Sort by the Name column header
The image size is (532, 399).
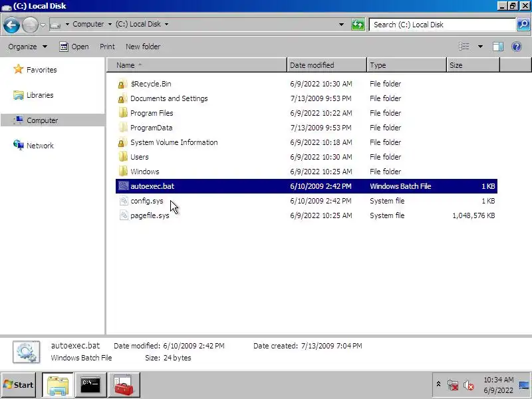tap(197, 65)
